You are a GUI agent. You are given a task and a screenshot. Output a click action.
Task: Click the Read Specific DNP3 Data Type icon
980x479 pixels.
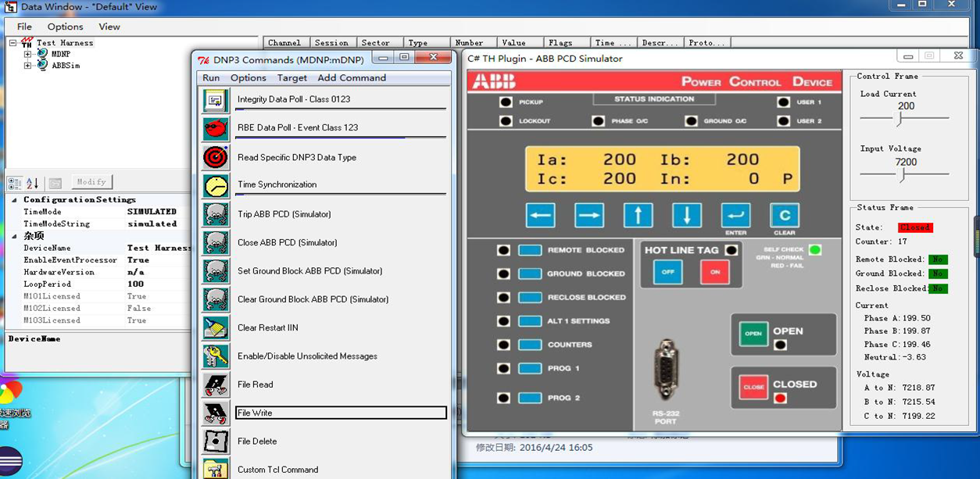click(216, 157)
